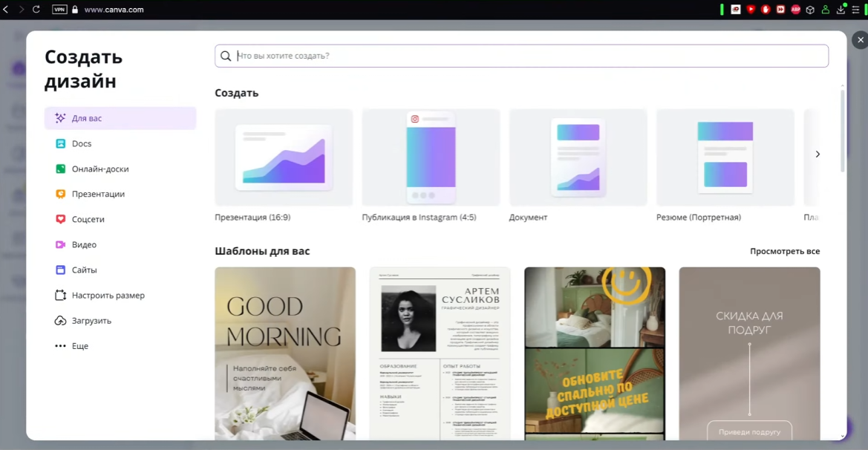This screenshot has width=868, height=450.
Task: Click the VPN badge in address bar
Action: pyautogui.click(x=59, y=10)
